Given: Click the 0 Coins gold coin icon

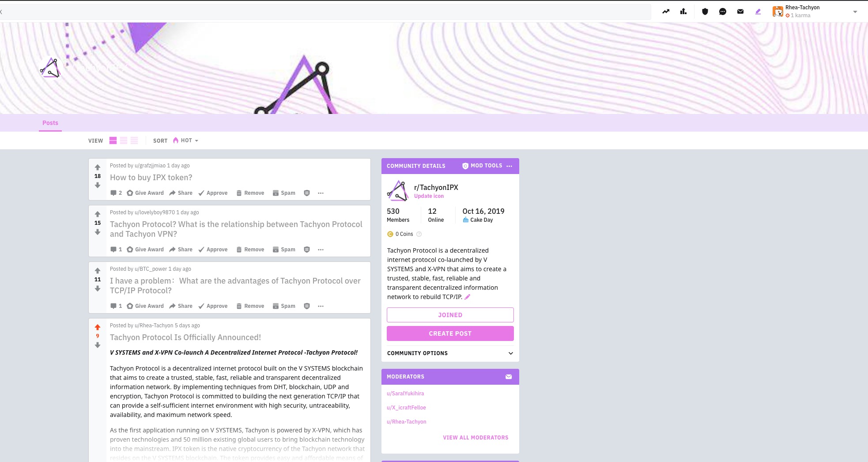Looking at the screenshot, I should coord(390,234).
